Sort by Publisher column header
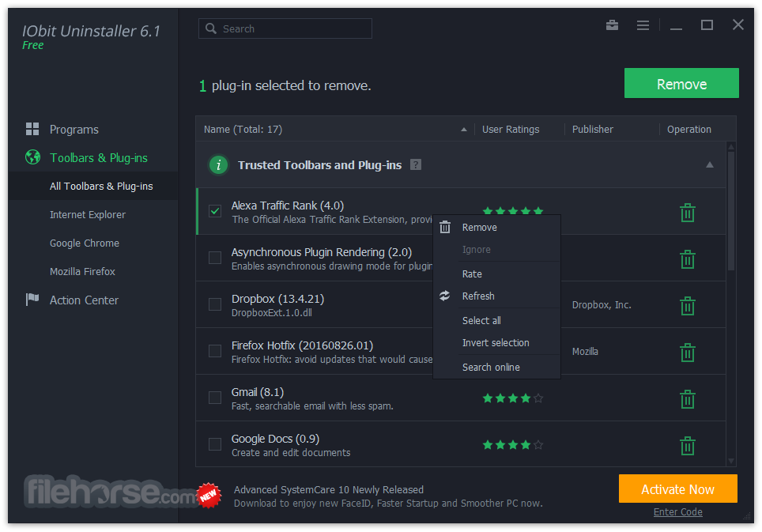 pos(592,129)
